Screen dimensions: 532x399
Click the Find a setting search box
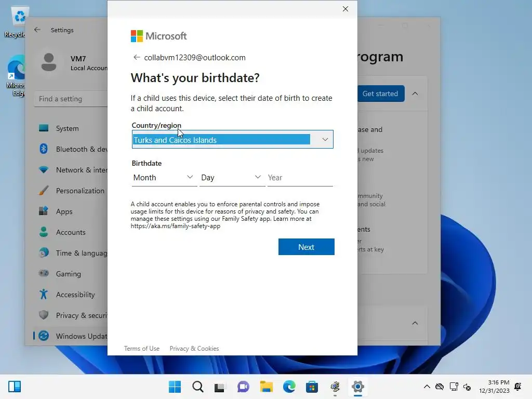coord(71,99)
